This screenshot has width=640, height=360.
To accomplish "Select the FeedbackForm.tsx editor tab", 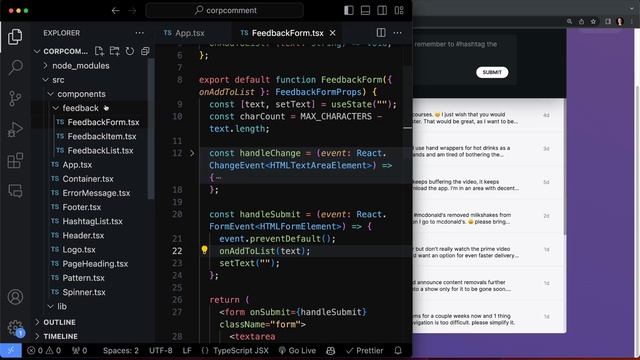I will tap(287, 33).
